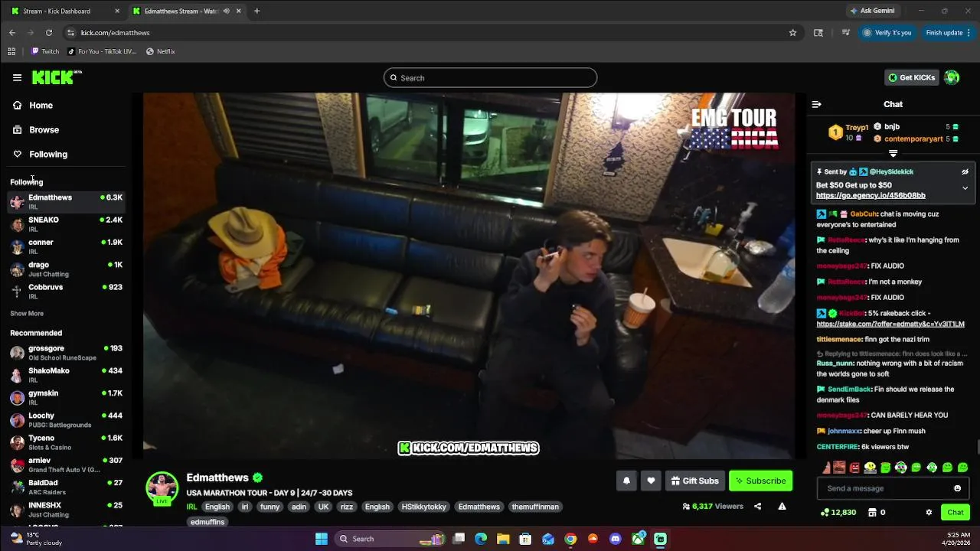Open conner's channel from the sidebar
This screenshot has width=980, height=551.
(x=66, y=246)
